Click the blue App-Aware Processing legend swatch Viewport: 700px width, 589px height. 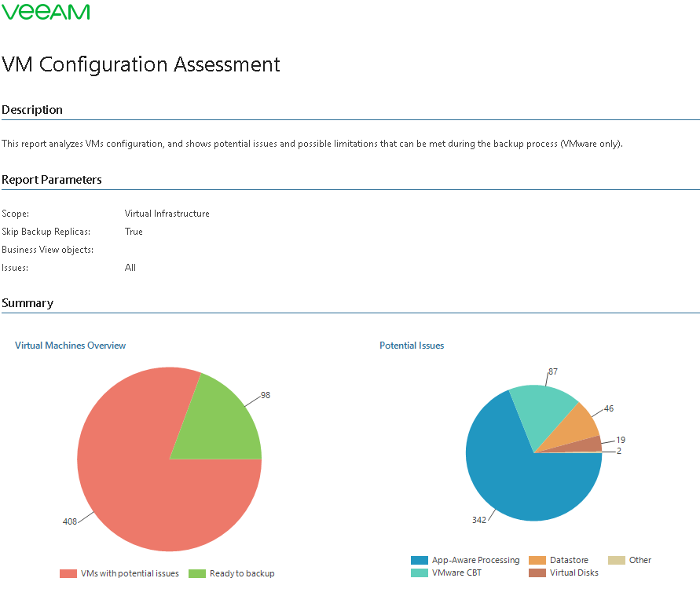420,561
